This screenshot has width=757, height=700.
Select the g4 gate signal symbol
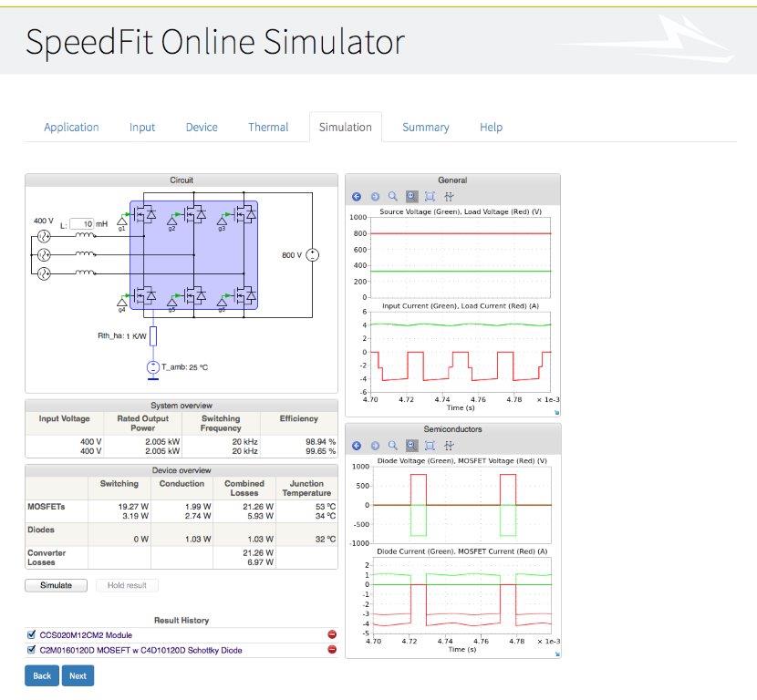point(122,303)
